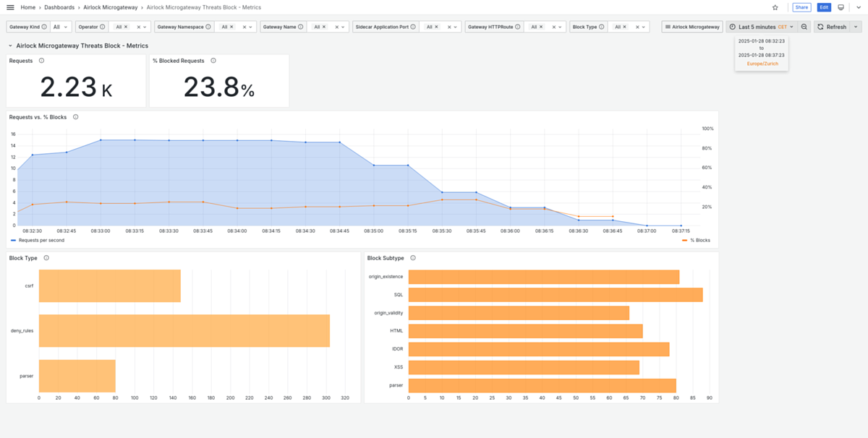Toggle Requests per second series in legend

tap(38, 240)
